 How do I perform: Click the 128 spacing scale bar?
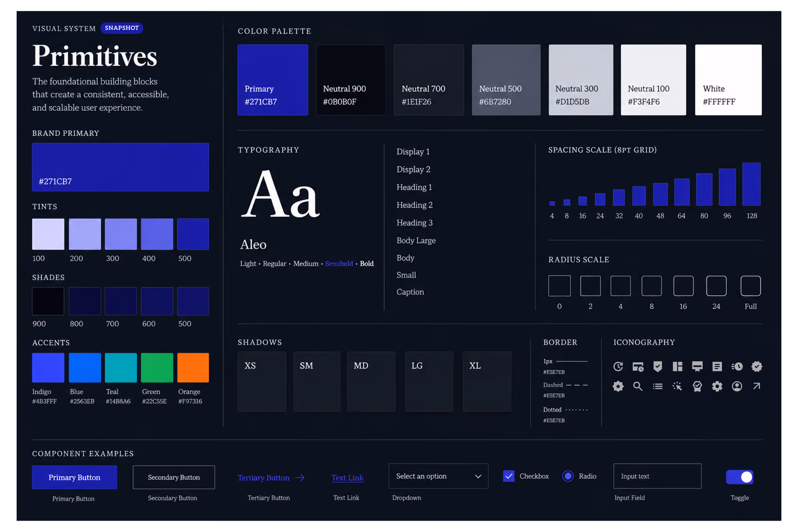tap(751, 184)
